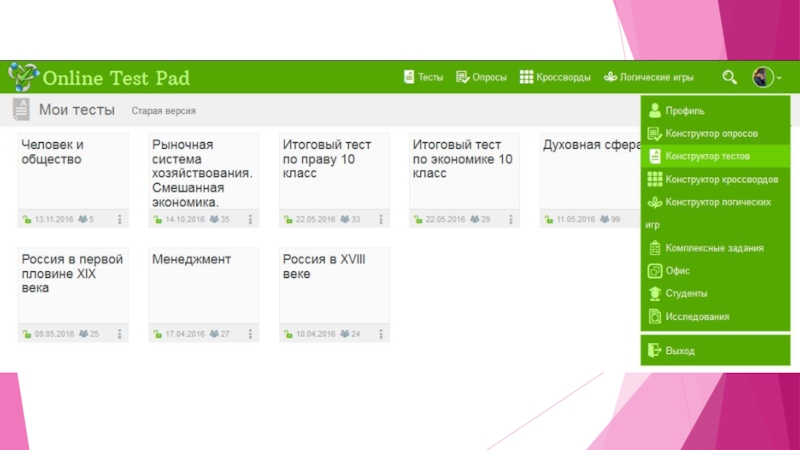
Task: Click participants icon with count 35
Action: (x=214, y=219)
